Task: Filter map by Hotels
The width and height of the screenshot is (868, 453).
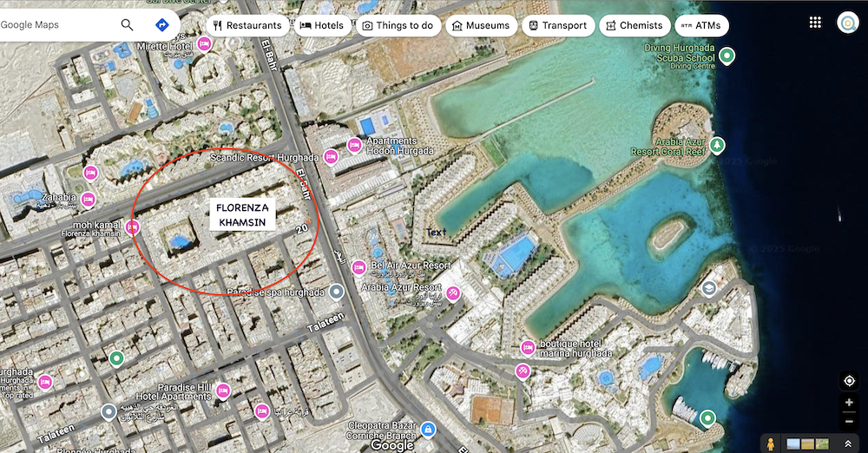Action: (x=322, y=25)
